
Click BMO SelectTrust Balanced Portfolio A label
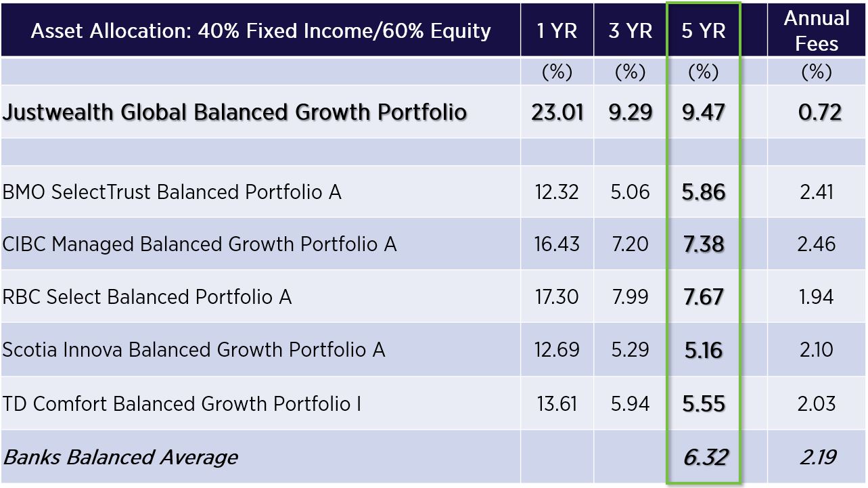pyautogui.click(x=172, y=192)
